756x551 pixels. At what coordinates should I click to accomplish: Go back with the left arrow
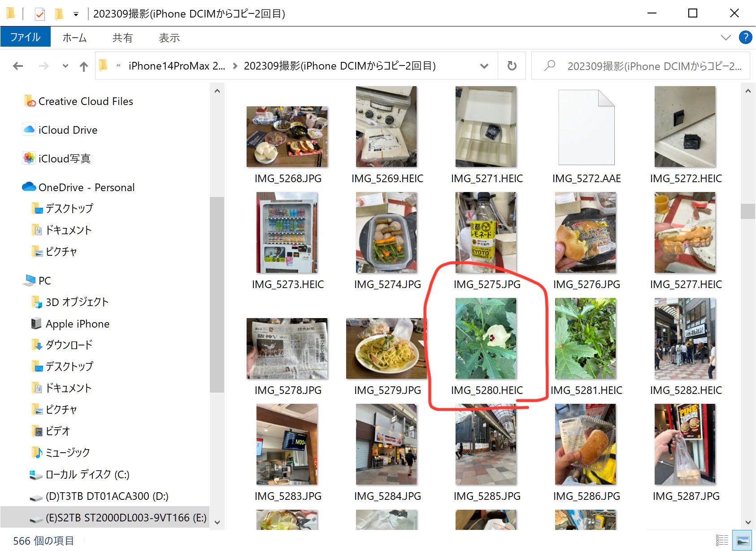click(18, 66)
